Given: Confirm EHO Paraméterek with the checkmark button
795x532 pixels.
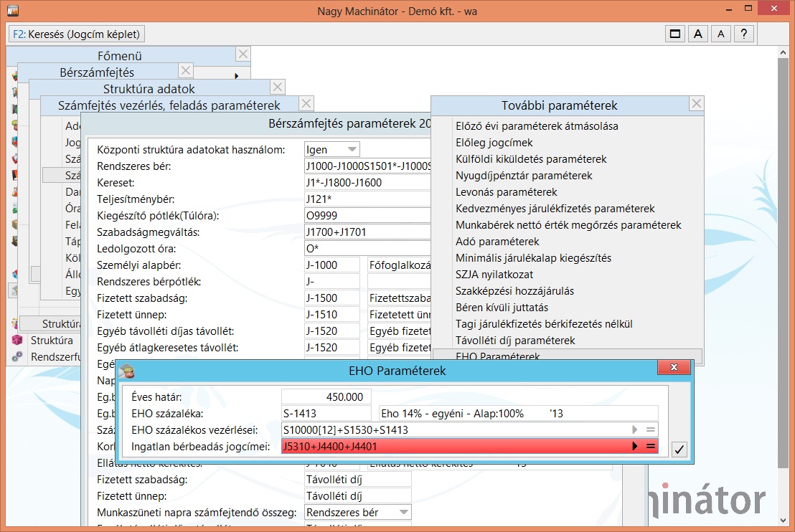Looking at the screenshot, I should pyautogui.click(x=679, y=449).
